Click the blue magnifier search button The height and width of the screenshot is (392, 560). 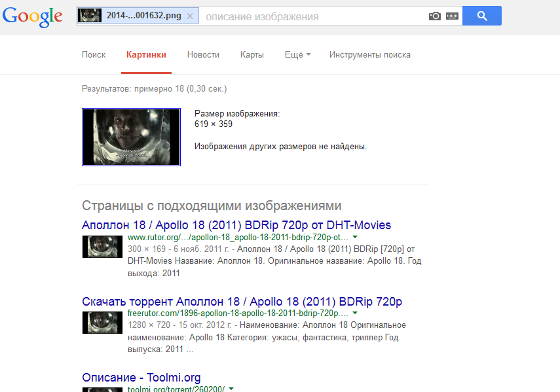pyautogui.click(x=482, y=16)
